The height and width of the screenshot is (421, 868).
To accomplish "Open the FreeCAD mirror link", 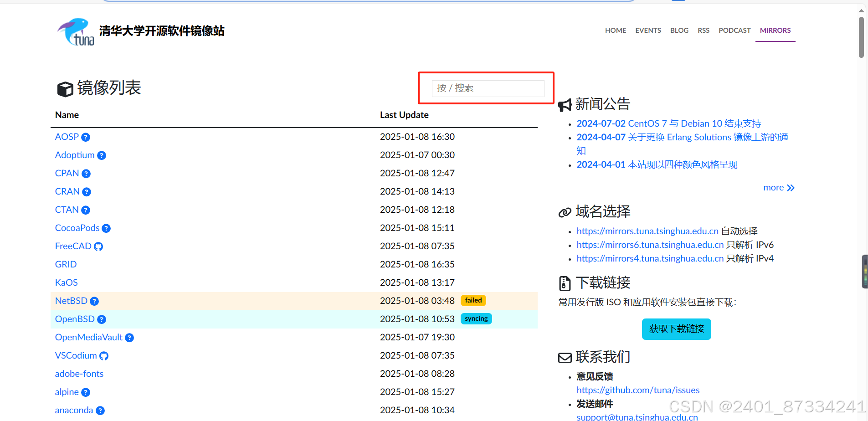I will (x=73, y=246).
